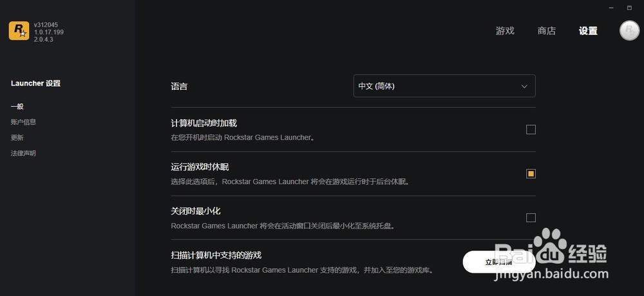Select 一般 in settings sidebar
This screenshot has width=644, height=296.
tap(17, 106)
